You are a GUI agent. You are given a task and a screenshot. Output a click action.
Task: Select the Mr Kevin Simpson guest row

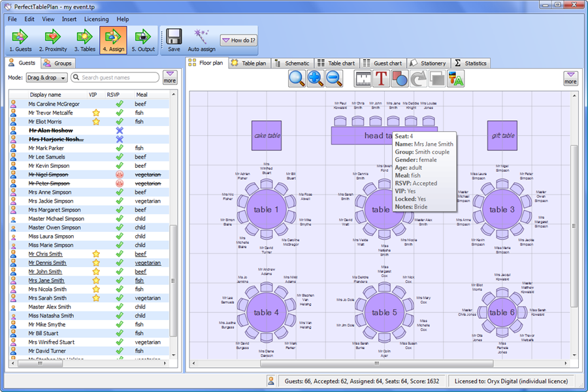point(89,165)
